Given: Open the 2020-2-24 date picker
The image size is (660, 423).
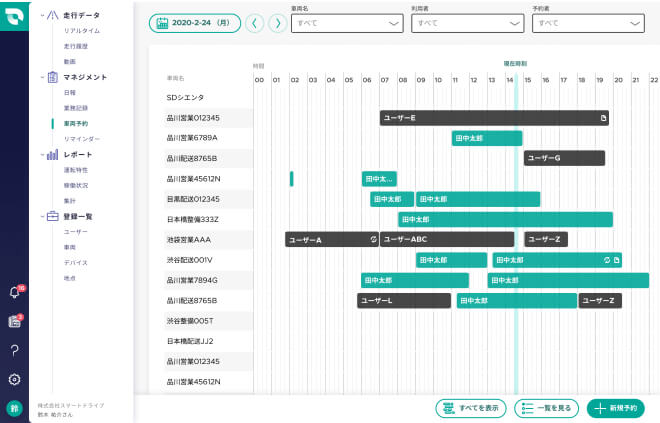Looking at the screenshot, I should [194, 23].
